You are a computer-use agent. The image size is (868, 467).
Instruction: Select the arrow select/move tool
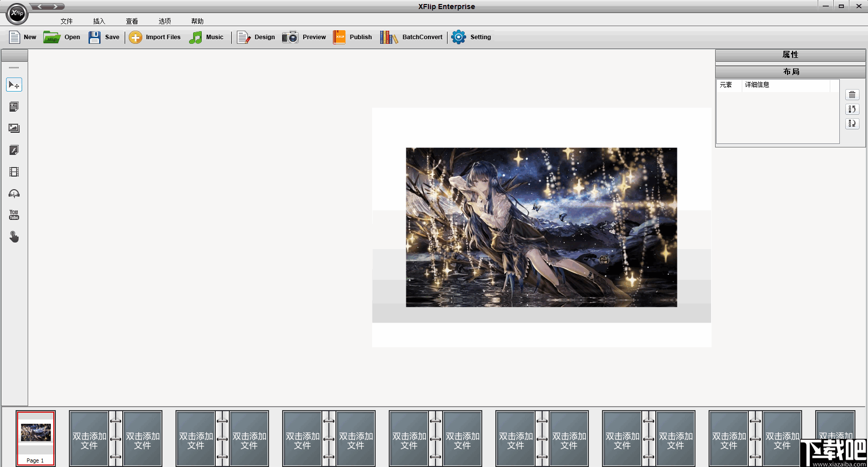14,85
